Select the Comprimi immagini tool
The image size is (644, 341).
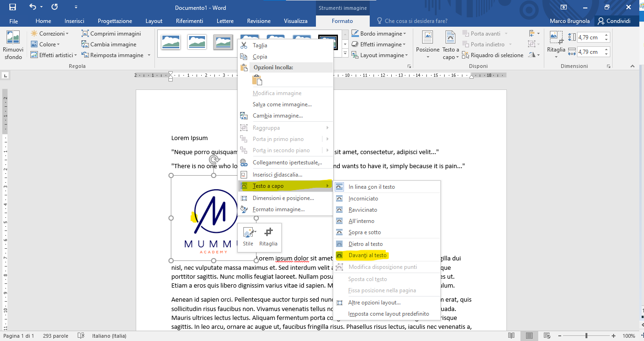click(111, 33)
